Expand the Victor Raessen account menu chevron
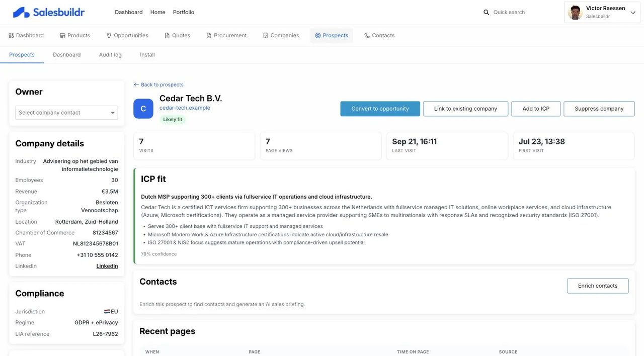Image resolution: width=644 pixels, height=356 pixels. point(633,13)
